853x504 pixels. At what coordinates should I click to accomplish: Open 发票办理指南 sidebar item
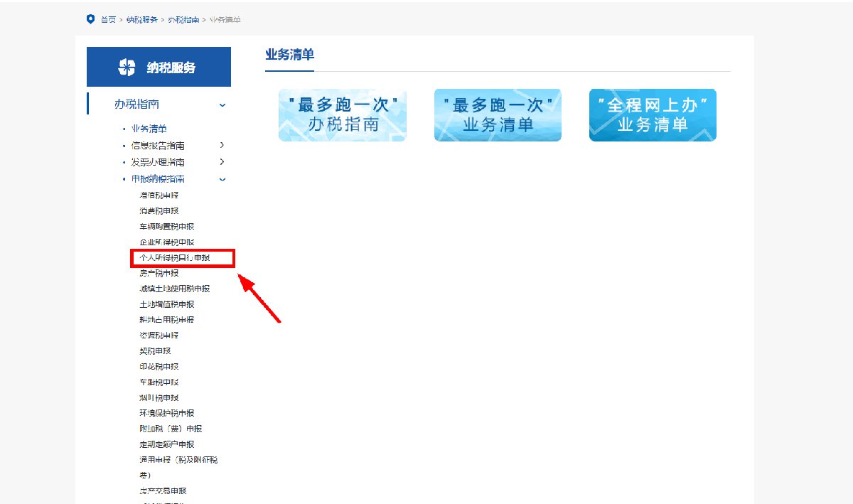(158, 162)
